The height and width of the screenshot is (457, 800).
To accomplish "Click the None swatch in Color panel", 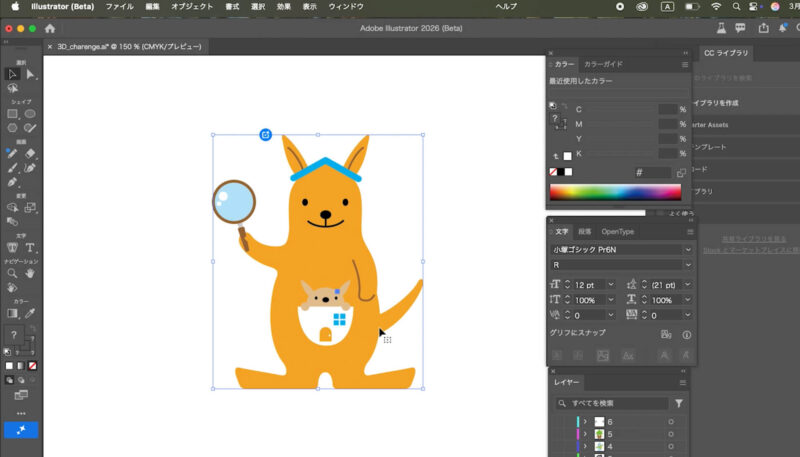I will tap(553, 172).
